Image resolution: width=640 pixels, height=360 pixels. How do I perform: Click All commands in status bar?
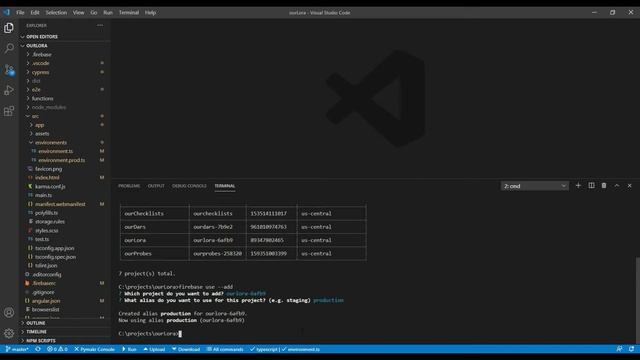coord(225,349)
